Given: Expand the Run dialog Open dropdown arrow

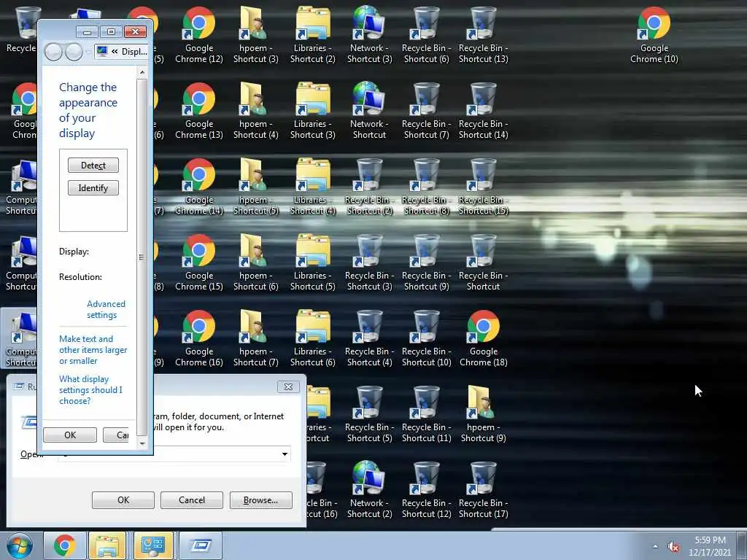Looking at the screenshot, I should (285, 454).
